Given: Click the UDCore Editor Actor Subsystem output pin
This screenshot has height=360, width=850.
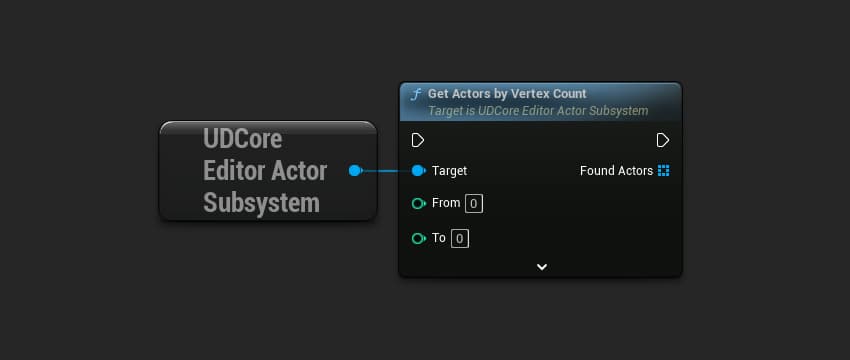Looking at the screenshot, I should pos(356,171).
